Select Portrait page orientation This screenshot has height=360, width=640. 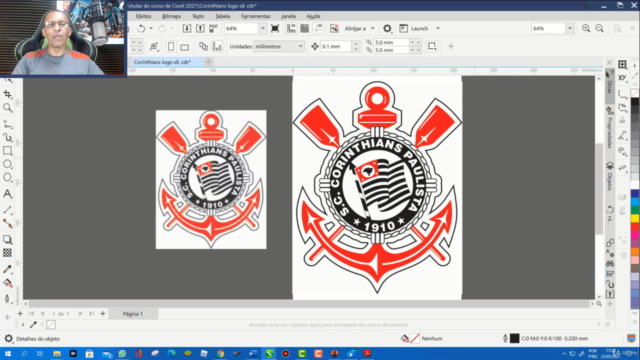tap(171, 46)
